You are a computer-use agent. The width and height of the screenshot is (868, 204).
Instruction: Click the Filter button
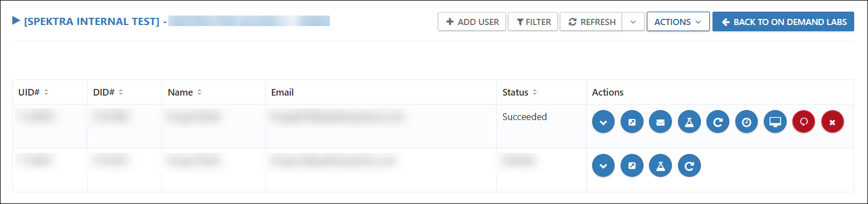pyautogui.click(x=533, y=22)
